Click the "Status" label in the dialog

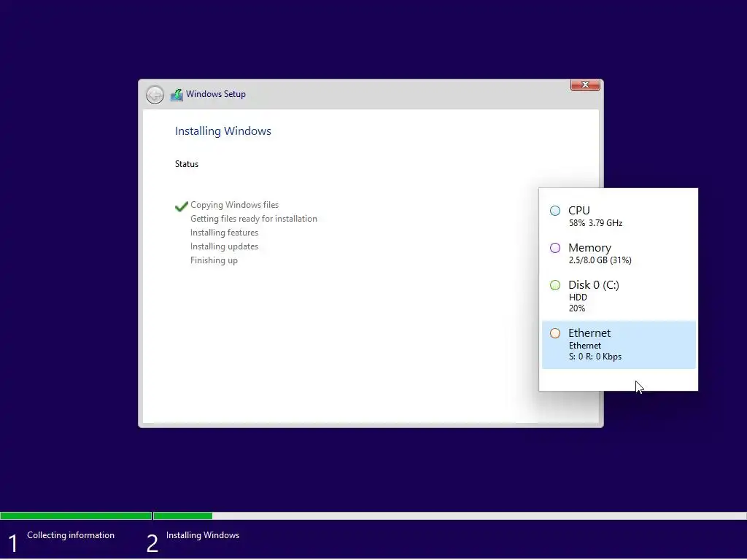[x=186, y=164]
